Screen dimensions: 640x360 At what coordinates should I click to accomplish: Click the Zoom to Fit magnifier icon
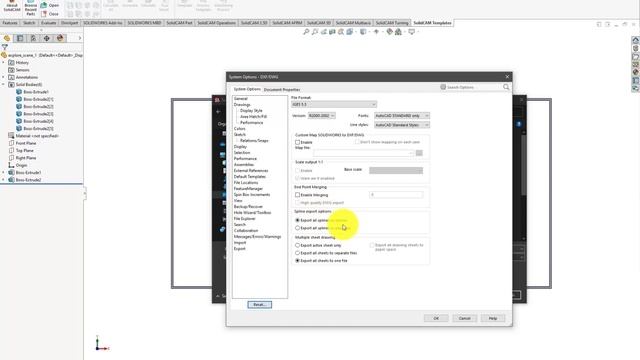tap(306, 31)
